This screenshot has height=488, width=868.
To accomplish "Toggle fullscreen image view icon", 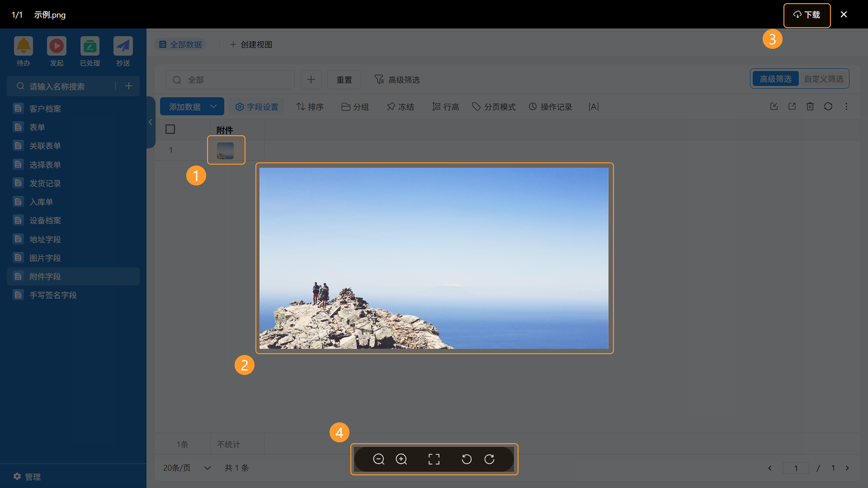I will click(x=434, y=459).
